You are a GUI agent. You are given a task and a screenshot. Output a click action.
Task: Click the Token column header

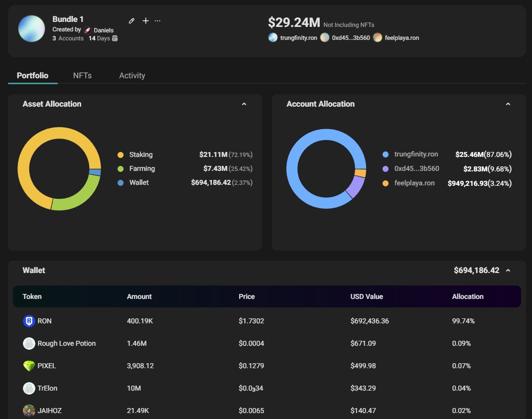point(32,296)
